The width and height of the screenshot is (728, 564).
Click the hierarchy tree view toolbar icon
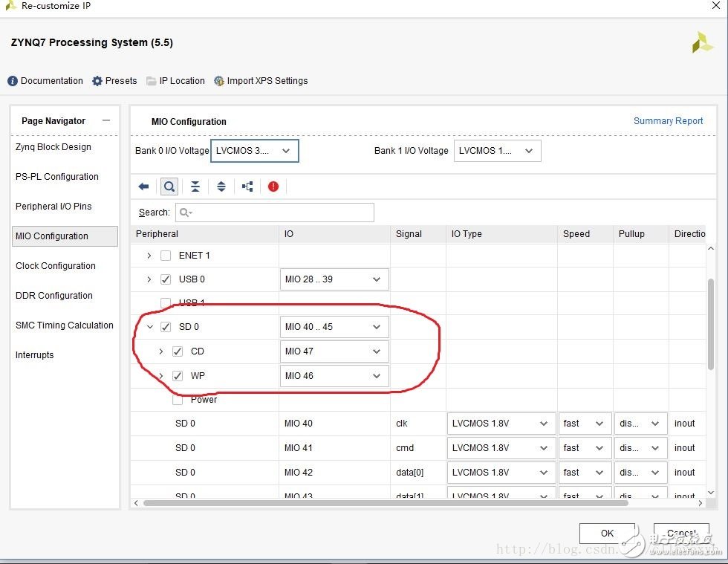247,187
